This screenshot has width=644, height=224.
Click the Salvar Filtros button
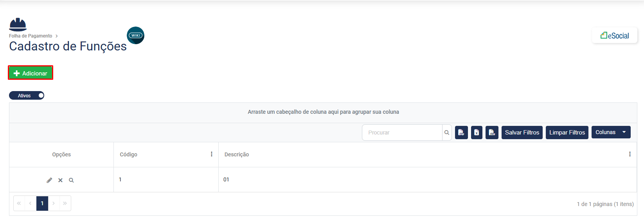tap(522, 133)
